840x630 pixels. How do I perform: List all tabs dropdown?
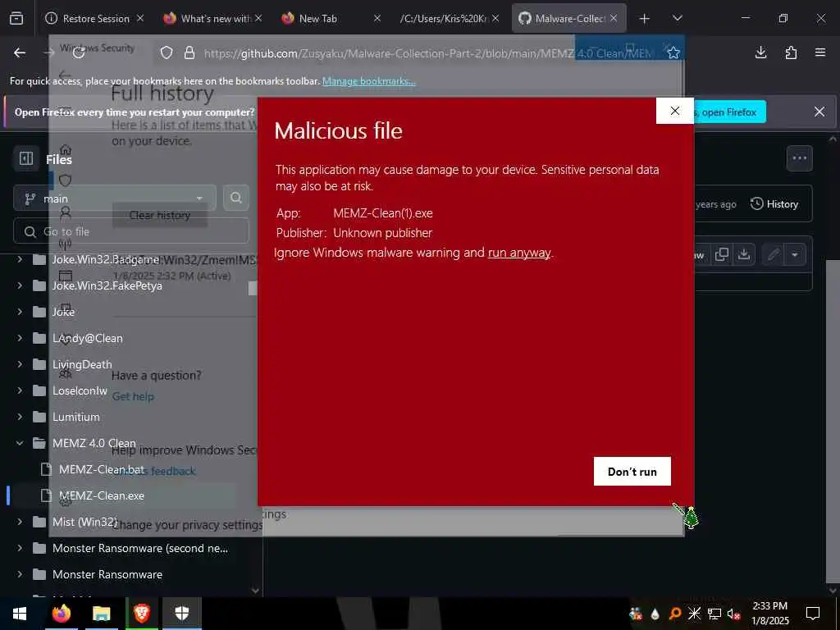(677, 19)
